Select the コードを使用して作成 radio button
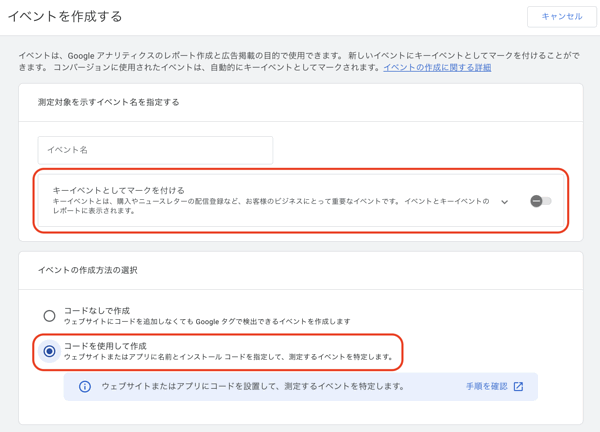Image resolution: width=600 pixels, height=432 pixels. click(x=49, y=351)
